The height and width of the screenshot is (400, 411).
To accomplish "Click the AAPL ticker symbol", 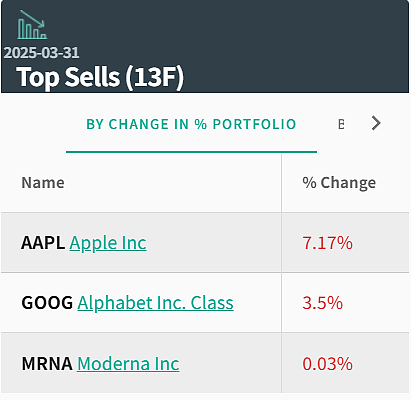I will (x=43, y=243).
